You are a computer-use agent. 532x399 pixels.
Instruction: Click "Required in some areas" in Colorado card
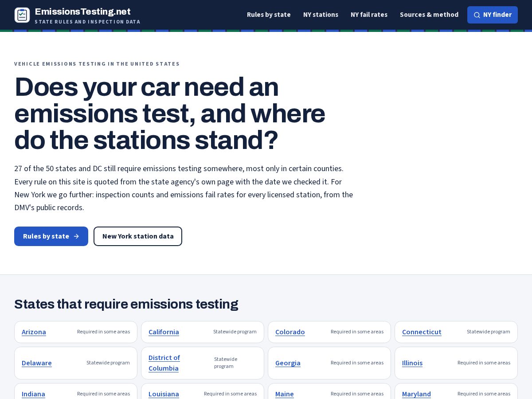coord(357,332)
